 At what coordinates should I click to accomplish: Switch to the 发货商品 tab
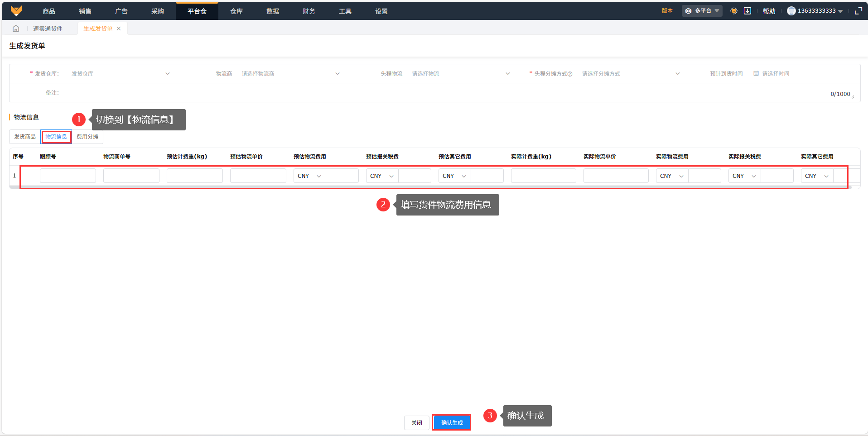[x=25, y=137]
